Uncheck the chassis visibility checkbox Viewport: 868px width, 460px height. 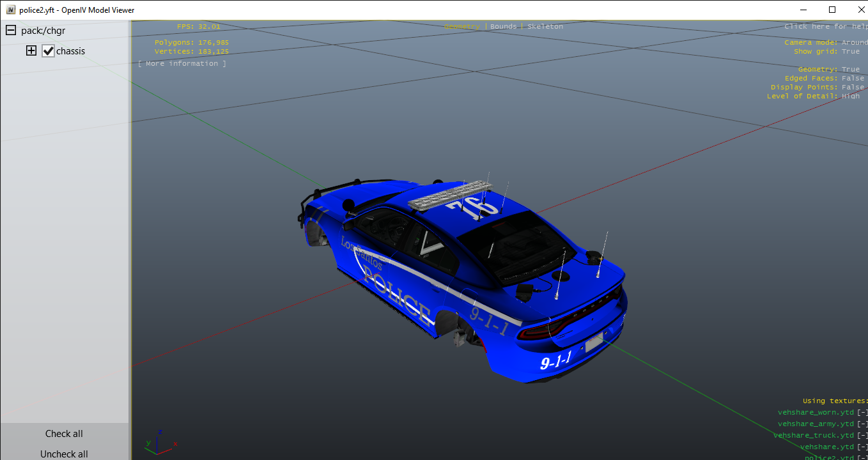tap(48, 51)
